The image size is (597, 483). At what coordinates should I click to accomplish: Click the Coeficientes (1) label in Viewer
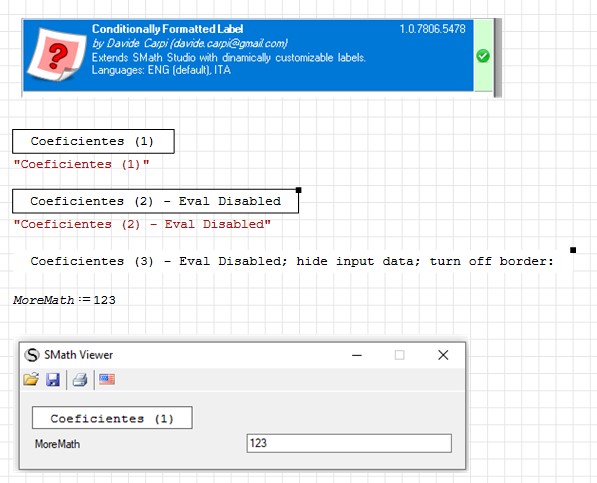112,418
